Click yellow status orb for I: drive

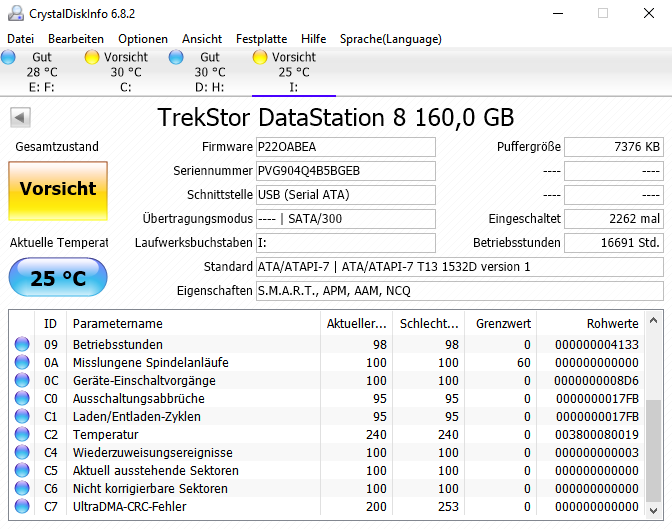pyautogui.click(x=260, y=57)
